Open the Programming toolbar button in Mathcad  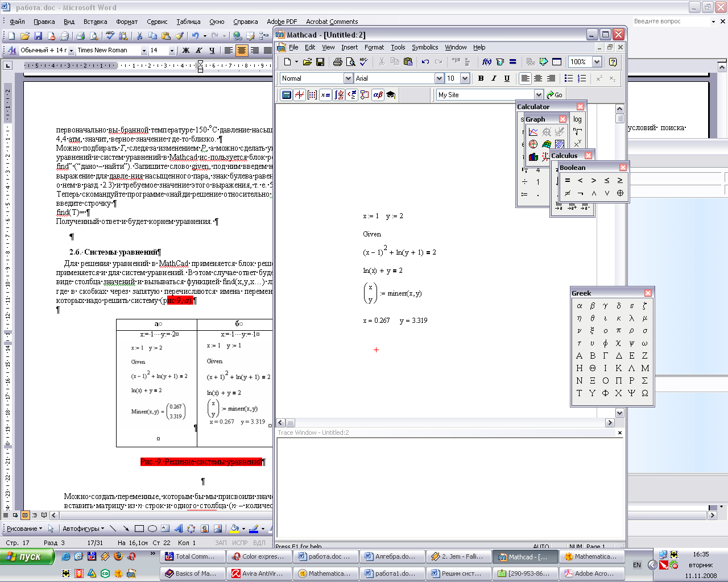coord(365,95)
